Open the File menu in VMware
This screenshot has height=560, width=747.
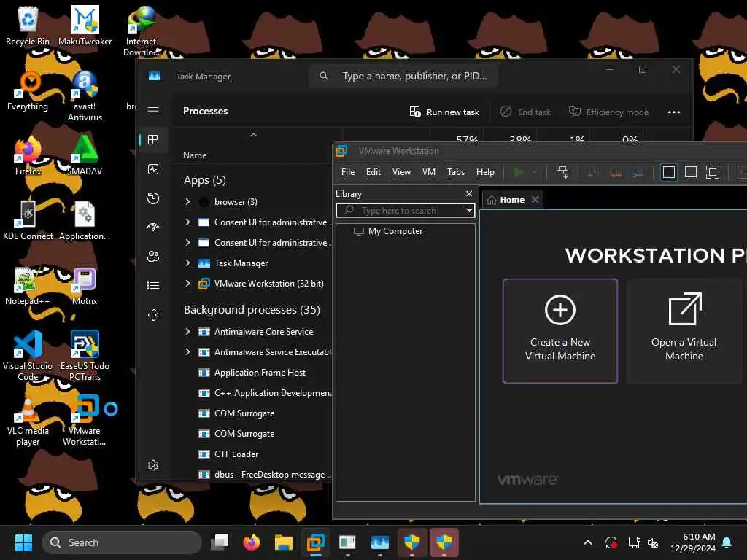[348, 172]
